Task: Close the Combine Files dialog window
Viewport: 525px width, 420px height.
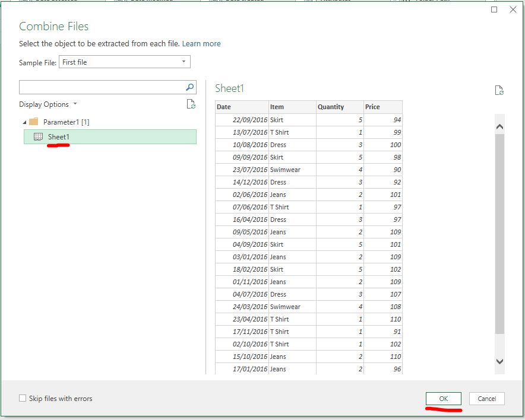Action: click(x=513, y=10)
